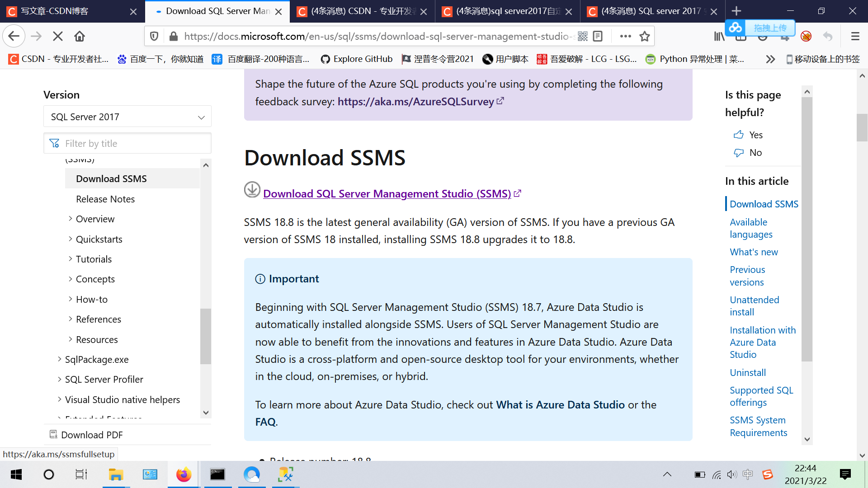Toggle reader view icon in address bar
The height and width of the screenshot is (488, 868).
pyautogui.click(x=598, y=36)
